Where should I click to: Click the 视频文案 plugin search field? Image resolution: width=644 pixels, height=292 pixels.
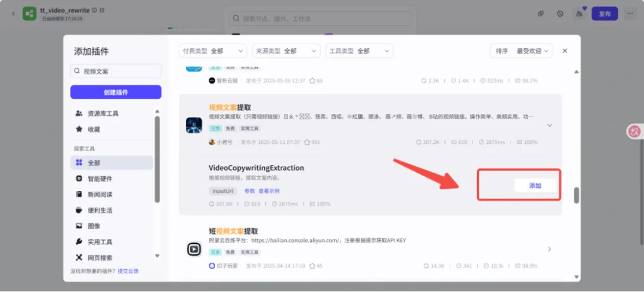[x=116, y=71]
